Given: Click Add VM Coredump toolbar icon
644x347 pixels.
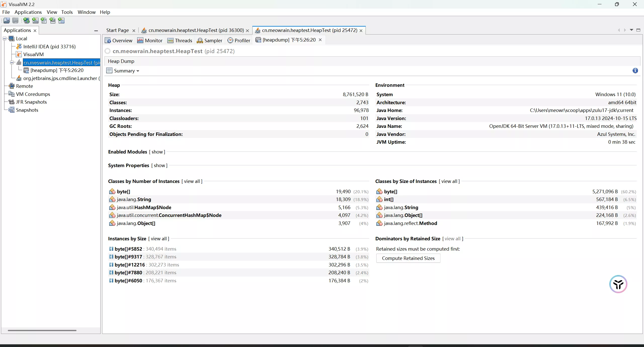Looking at the screenshot, I should click(44, 21).
